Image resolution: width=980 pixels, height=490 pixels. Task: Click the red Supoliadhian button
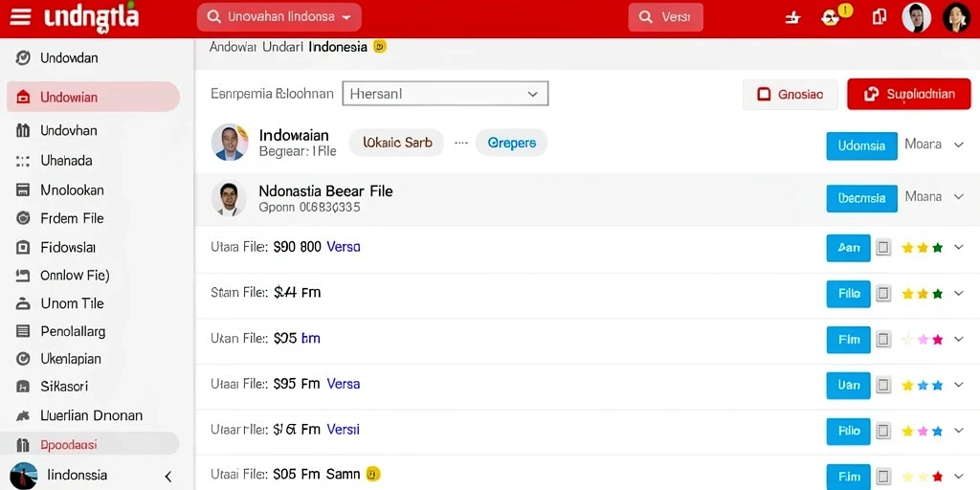coord(909,95)
